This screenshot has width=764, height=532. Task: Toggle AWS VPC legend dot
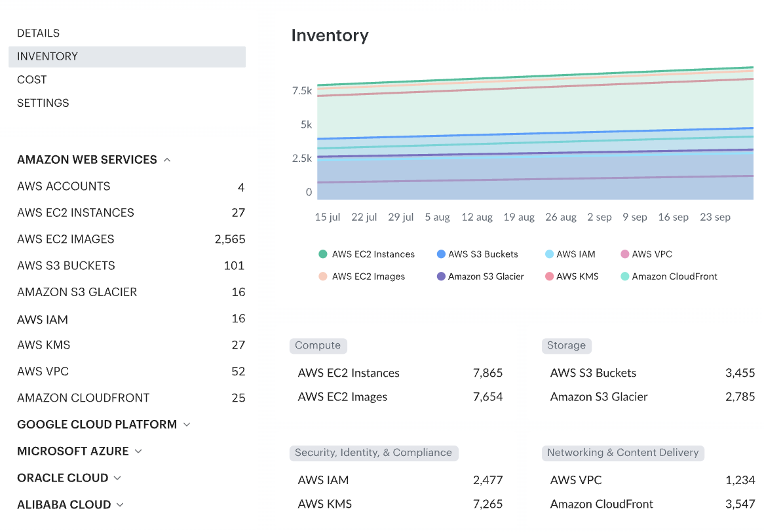coord(624,254)
